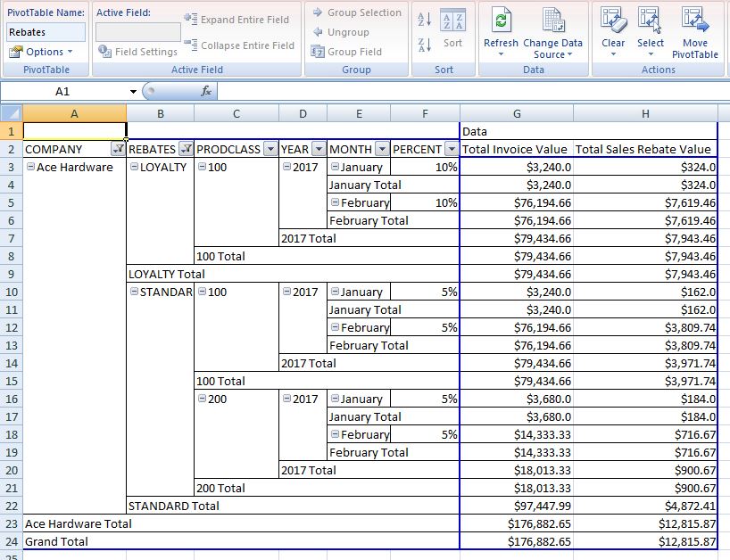The width and height of the screenshot is (730, 560).
Task: Click the Group Field button
Action: click(x=346, y=52)
